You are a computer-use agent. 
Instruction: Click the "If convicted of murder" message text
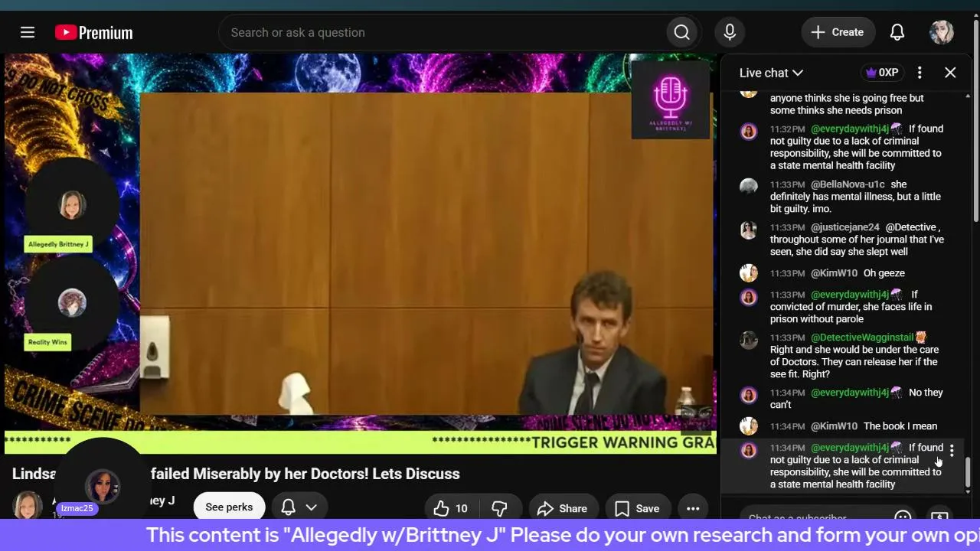[x=851, y=307]
